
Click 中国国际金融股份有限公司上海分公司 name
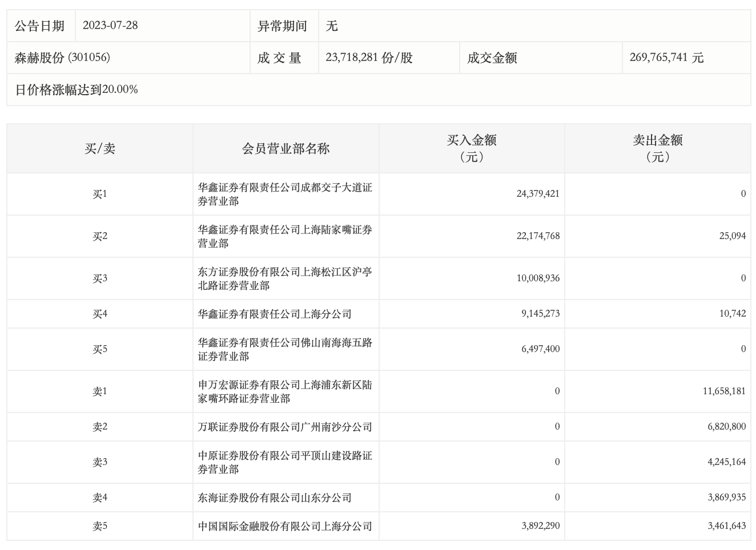coord(285,526)
